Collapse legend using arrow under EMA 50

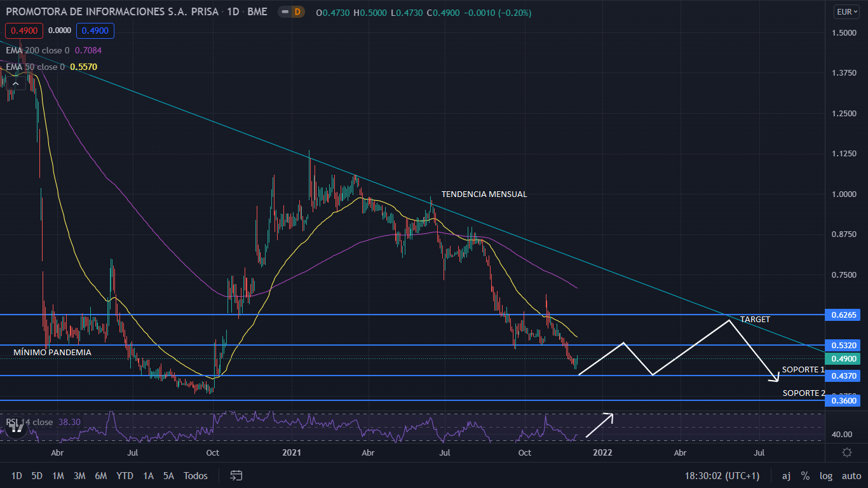[x=15, y=83]
